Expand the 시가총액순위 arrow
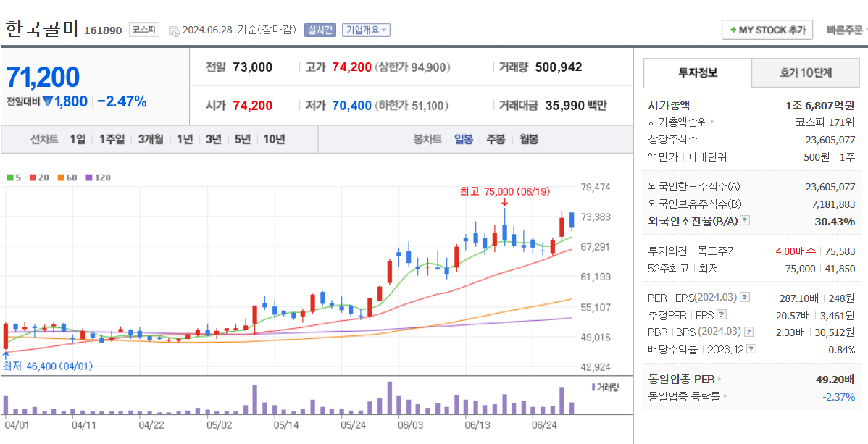This screenshot has width=868, height=444. click(712, 122)
